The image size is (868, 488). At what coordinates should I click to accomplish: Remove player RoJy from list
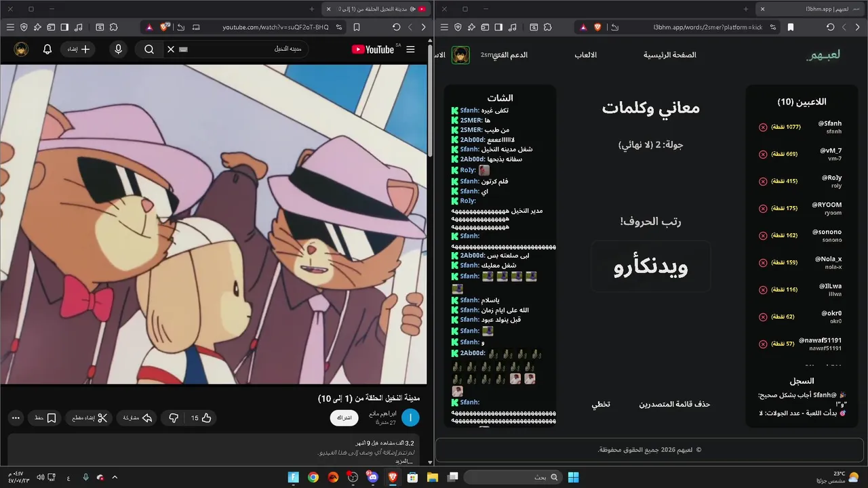[x=763, y=181]
